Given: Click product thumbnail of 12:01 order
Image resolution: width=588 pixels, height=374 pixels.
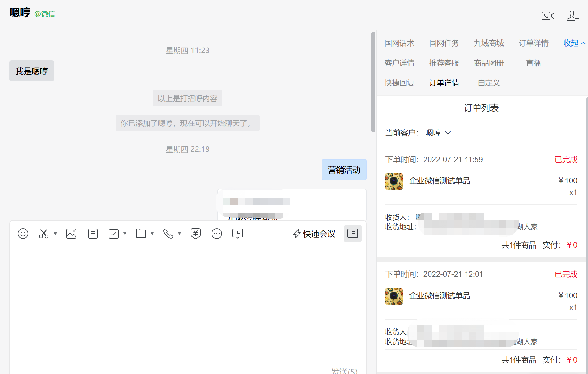Looking at the screenshot, I should click(394, 296).
